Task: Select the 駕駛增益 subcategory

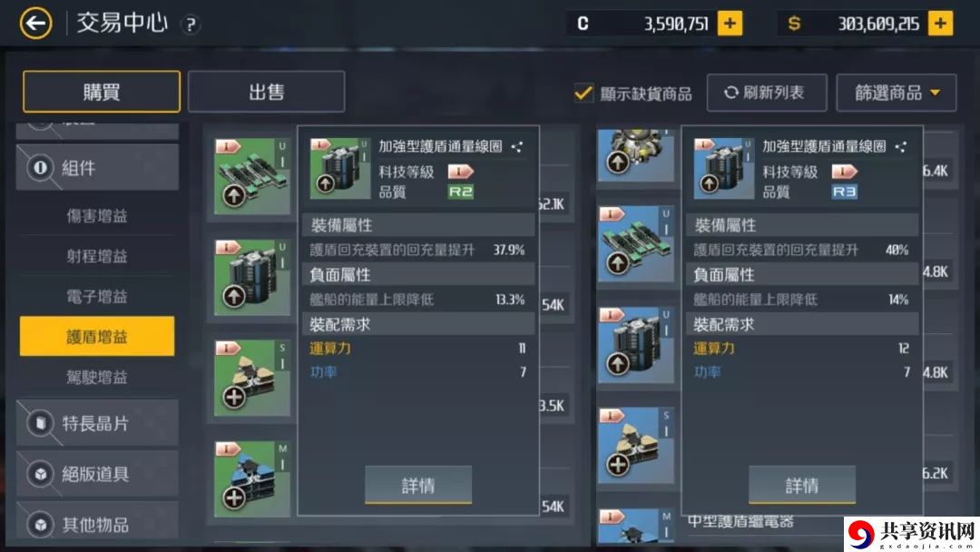Action: click(x=97, y=377)
